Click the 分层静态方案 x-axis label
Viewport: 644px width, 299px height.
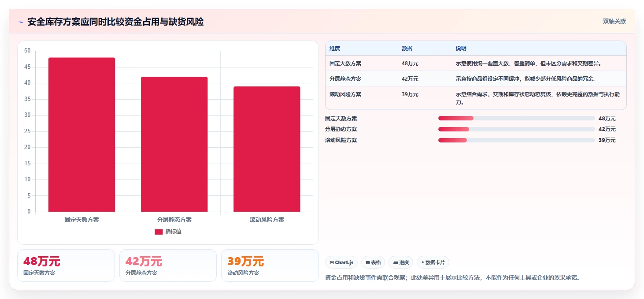coord(174,220)
